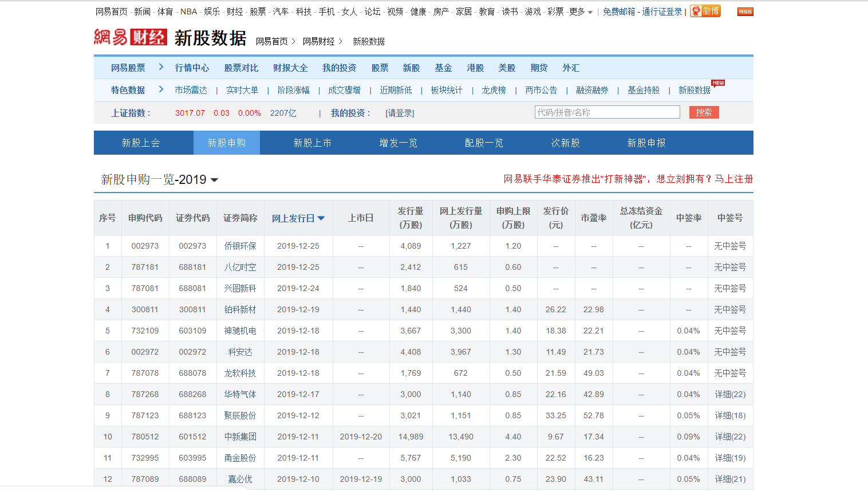Expand the 更多 dropdown in top navigation

pos(581,11)
